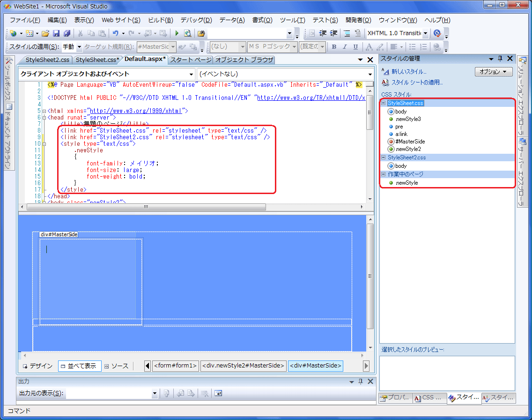The width and height of the screenshot is (532, 420).
Task: Open the スタイルの適用 手動 dropdown
Action: point(79,47)
